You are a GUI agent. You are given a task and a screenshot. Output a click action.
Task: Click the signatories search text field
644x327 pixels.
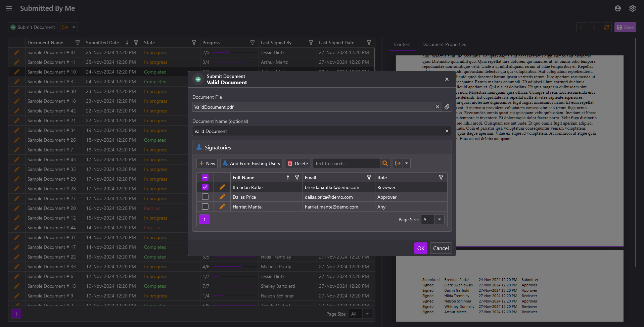pos(346,163)
